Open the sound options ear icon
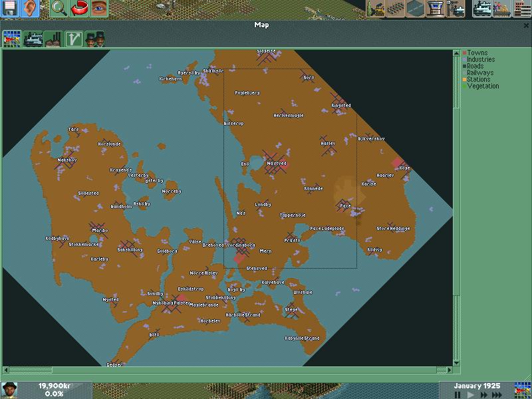This screenshot has height=399, width=532. (x=30, y=8)
